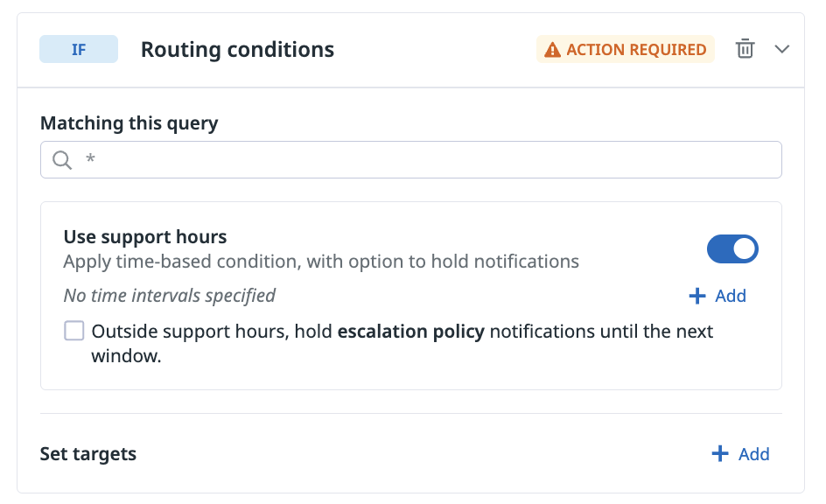Image resolution: width=826 pixels, height=504 pixels.
Task: Focus the Matching this query search field
Action: click(420, 160)
